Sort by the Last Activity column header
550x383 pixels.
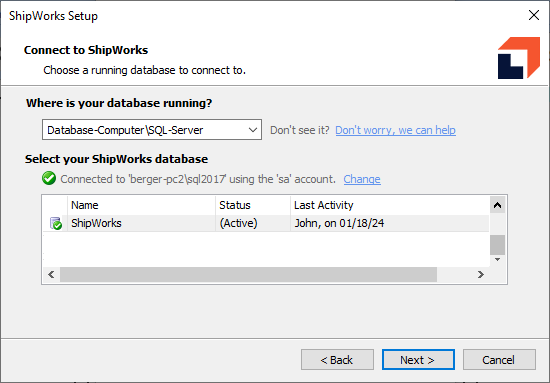(390, 205)
